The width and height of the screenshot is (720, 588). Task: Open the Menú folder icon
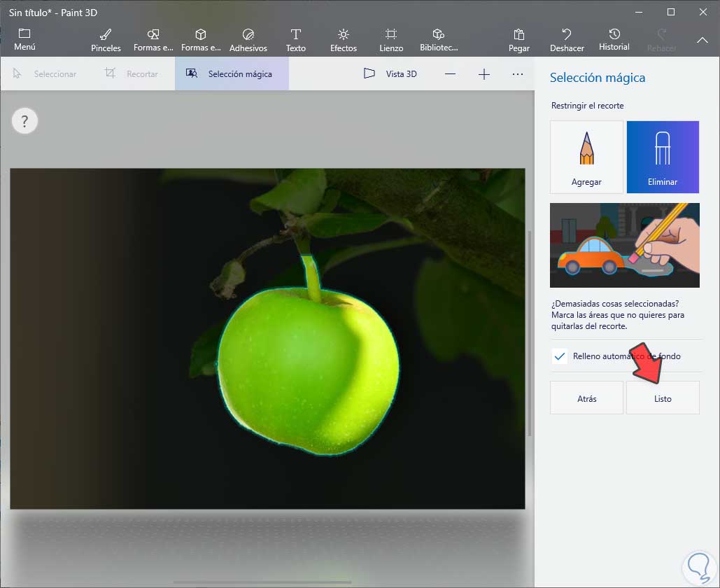click(x=24, y=39)
